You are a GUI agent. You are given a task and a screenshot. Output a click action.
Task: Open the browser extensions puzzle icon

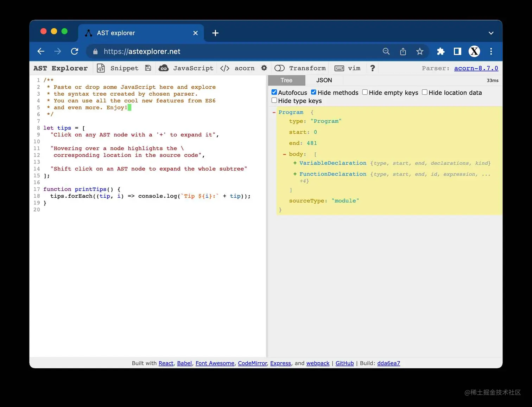[x=441, y=51]
